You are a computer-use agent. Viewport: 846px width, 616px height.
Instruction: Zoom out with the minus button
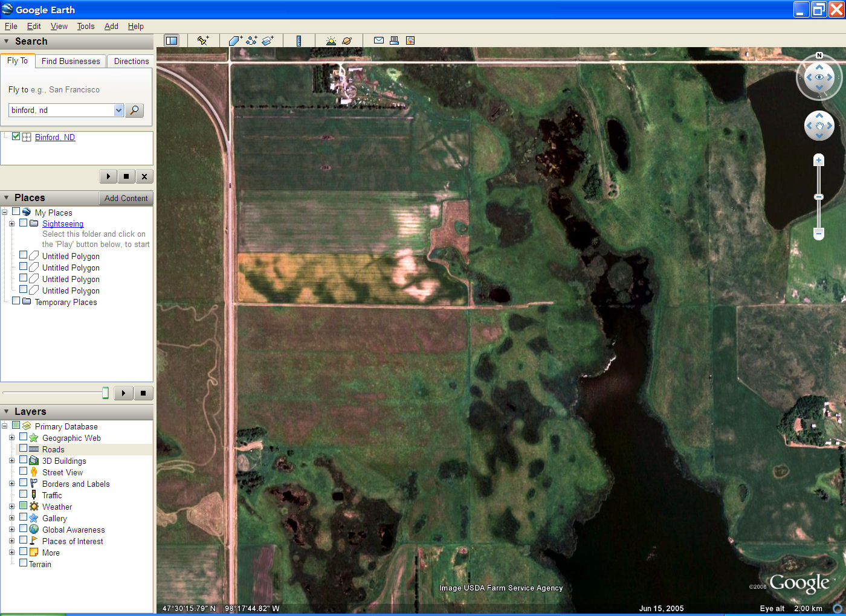pos(819,233)
